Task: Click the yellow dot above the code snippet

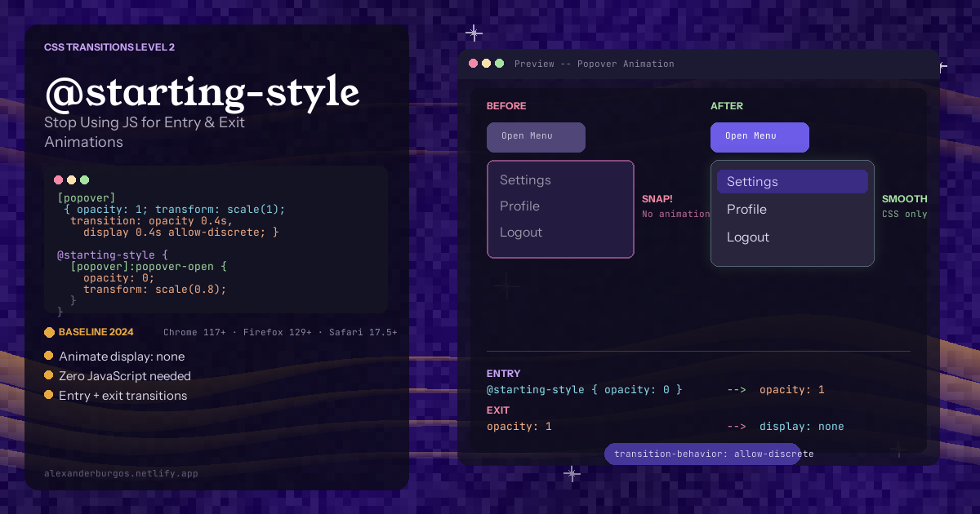Action: pyautogui.click(x=72, y=180)
